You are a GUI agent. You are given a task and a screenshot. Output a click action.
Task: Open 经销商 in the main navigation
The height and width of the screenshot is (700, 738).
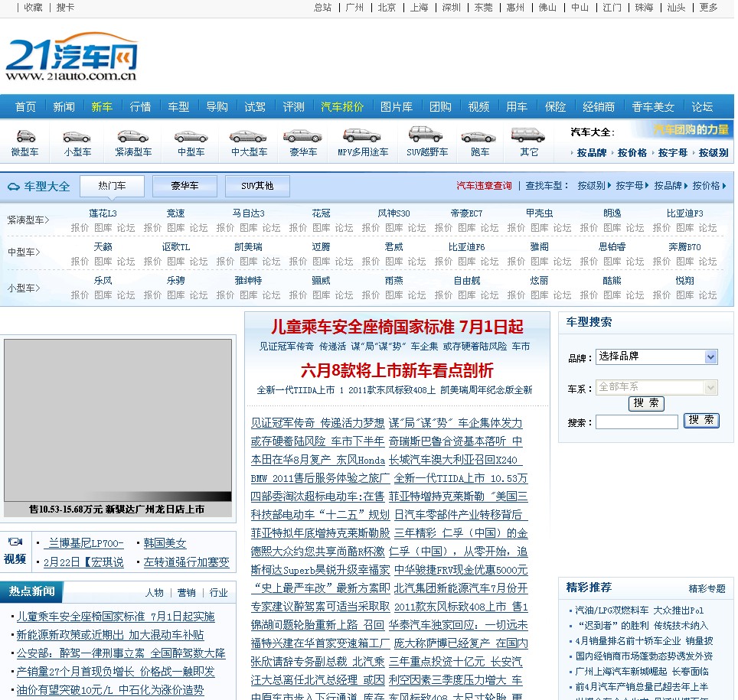[x=598, y=107]
